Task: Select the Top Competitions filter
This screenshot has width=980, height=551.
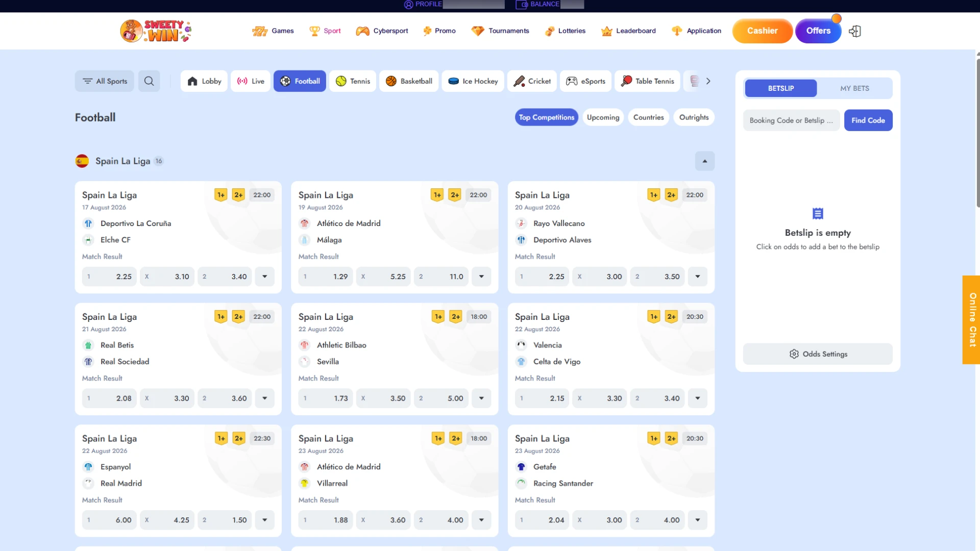Action: click(x=546, y=117)
